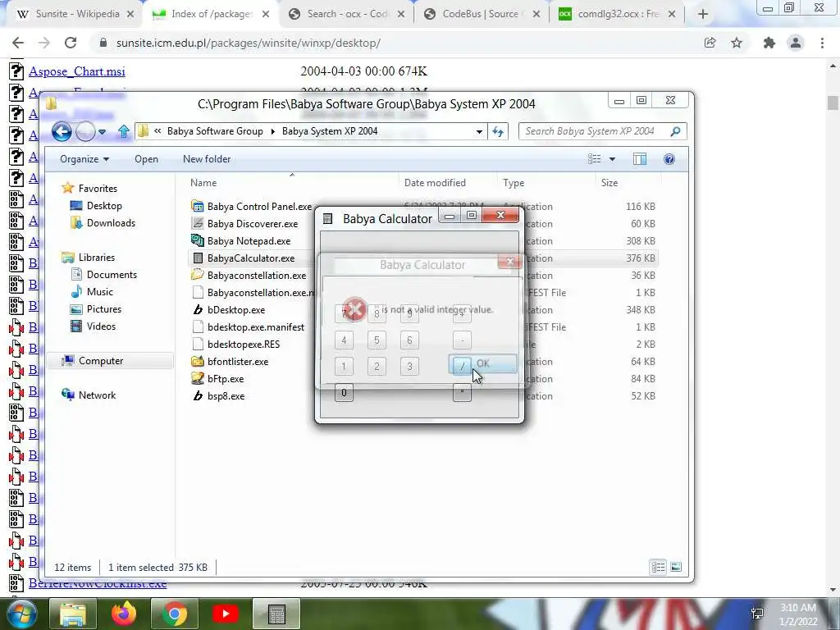Select bfontlister.exe icon

198,362
